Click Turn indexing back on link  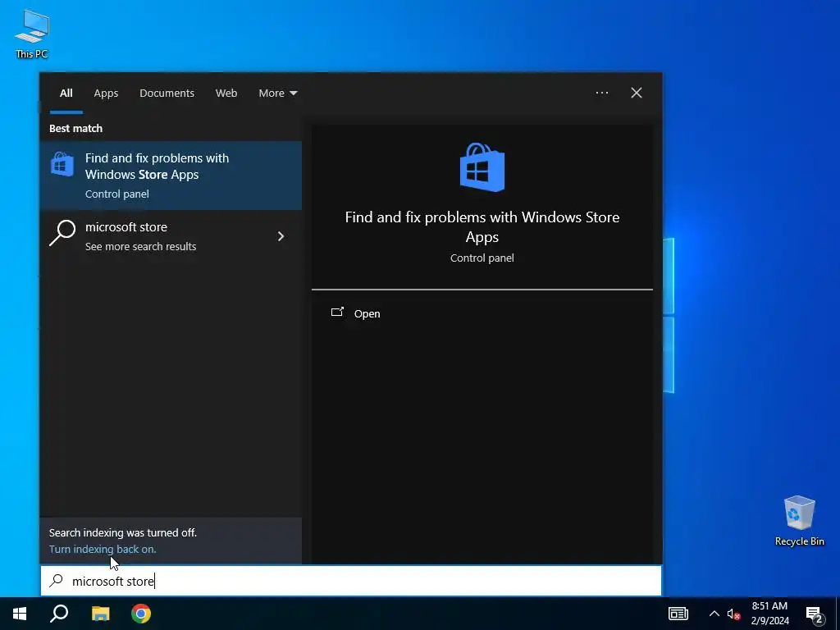pos(103,549)
